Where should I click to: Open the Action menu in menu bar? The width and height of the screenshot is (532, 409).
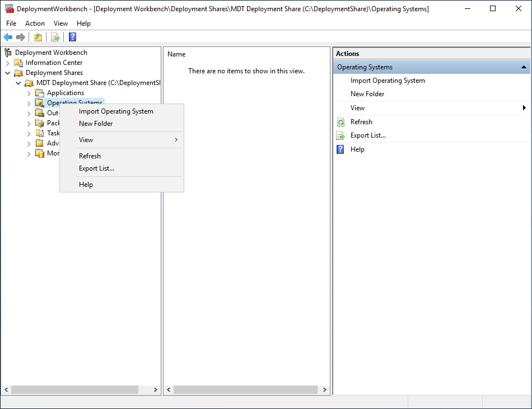[x=35, y=23]
